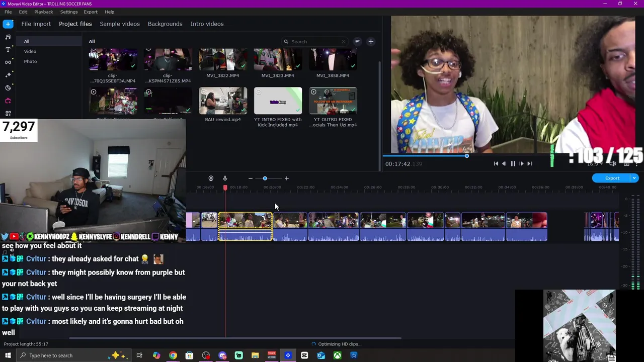Open the Transitions panel icon
Image resolution: width=644 pixels, height=362 pixels.
(8, 62)
